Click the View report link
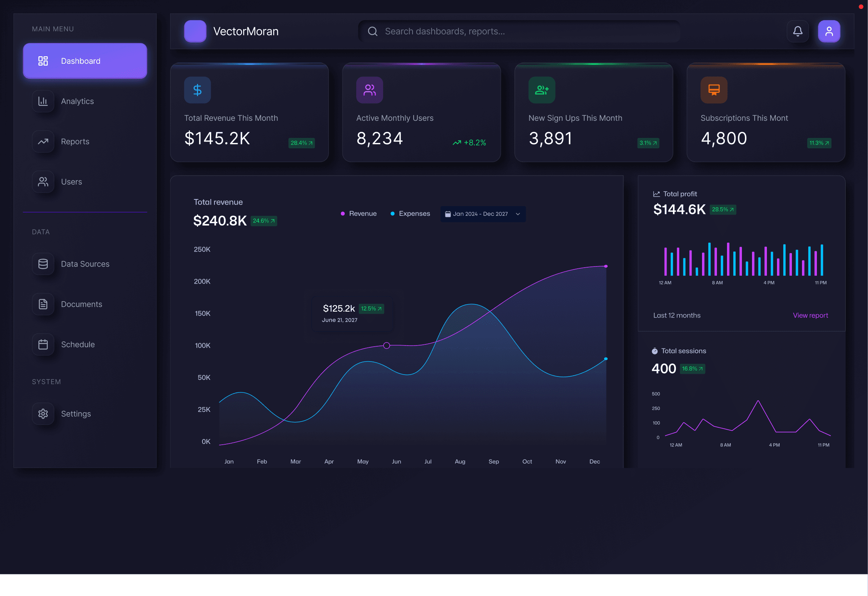Image resolution: width=868 pixels, height=596 pixels. (x=810, y=315)
